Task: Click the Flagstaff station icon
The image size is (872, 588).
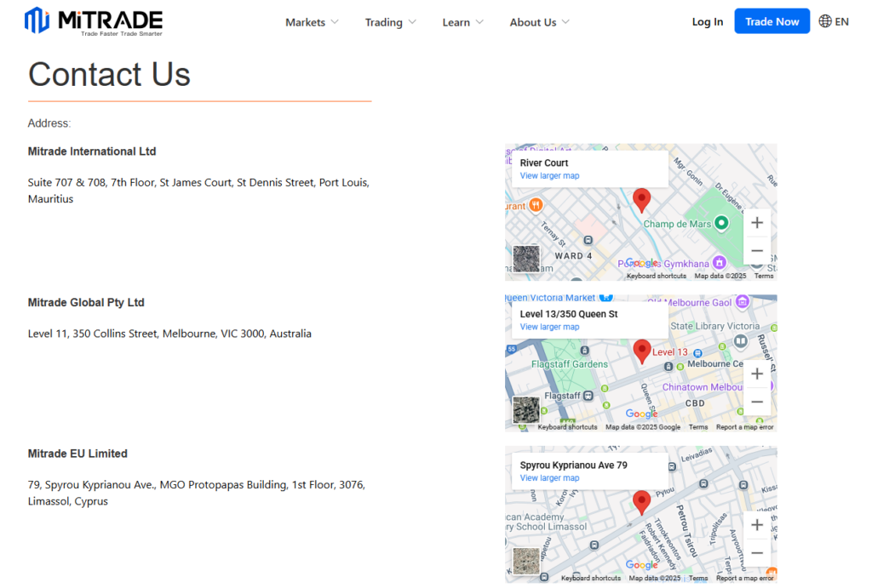Action: click(588, 396)
